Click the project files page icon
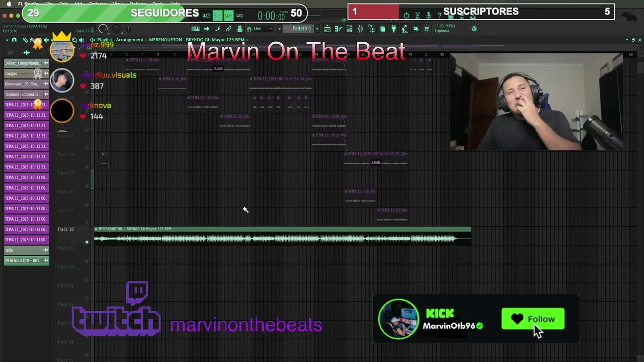644x362 pixels. tap(383, 29)
